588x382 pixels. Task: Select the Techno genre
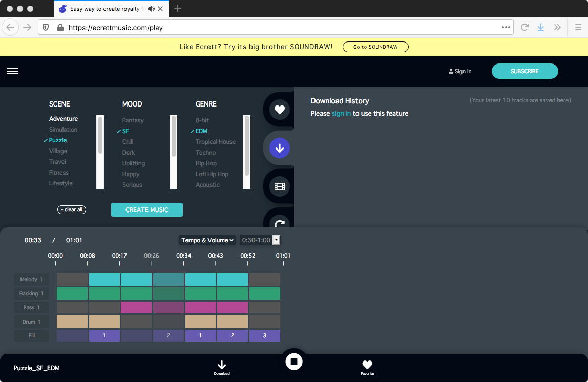coord(205,153)
